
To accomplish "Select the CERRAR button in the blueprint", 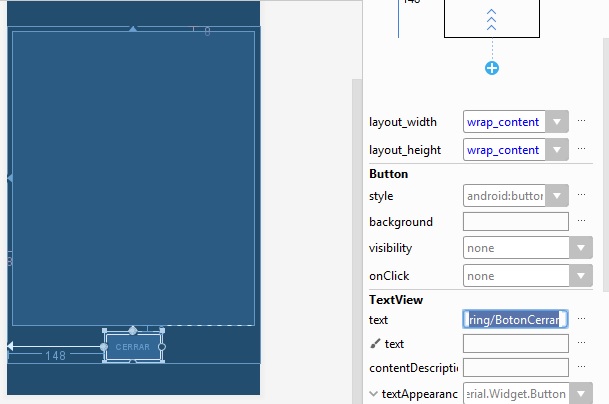I will tap(133, 347).
